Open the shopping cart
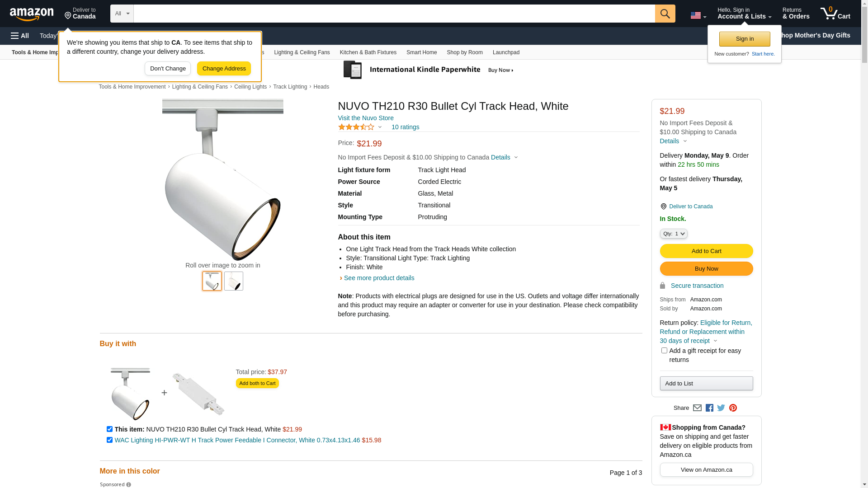868x488 pixels. pyautogui.click(x=835, y=14)
